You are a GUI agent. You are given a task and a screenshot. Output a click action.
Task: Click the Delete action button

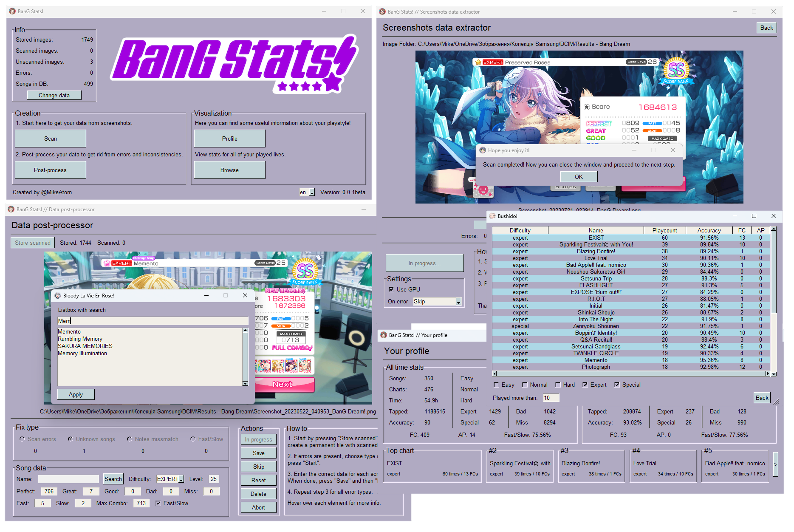pos(258,494)
